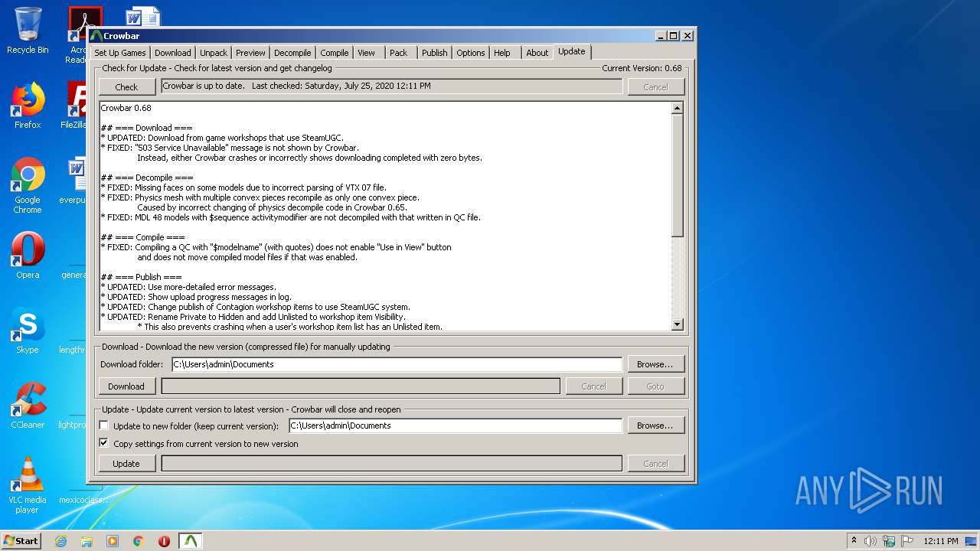Minimize the Crowbar window
Viewport: 980px width, 551px height.
point(661,35)
